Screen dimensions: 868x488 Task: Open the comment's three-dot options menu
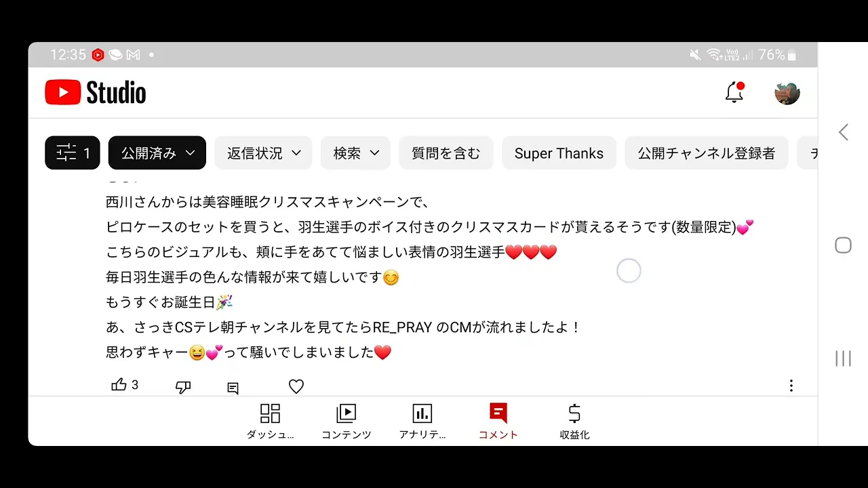791,386
